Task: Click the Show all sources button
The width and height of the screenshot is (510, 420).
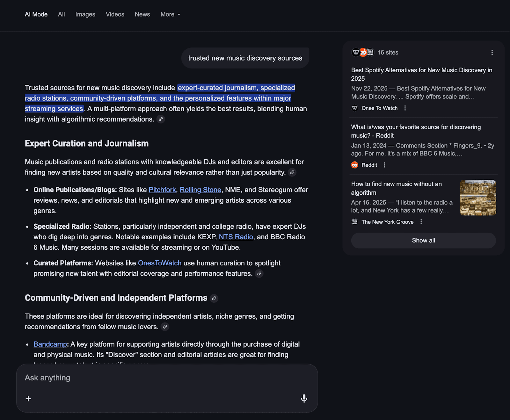Action: [x=423, y=241]
